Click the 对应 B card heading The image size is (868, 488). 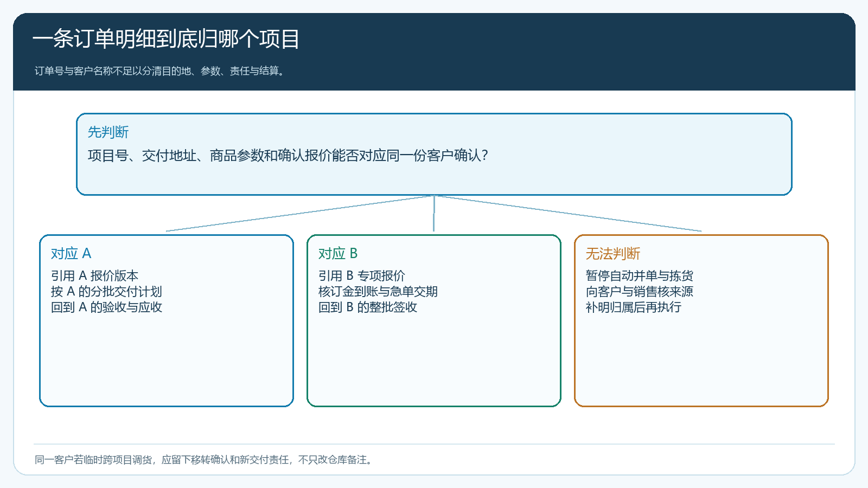(x=338, y=253)
